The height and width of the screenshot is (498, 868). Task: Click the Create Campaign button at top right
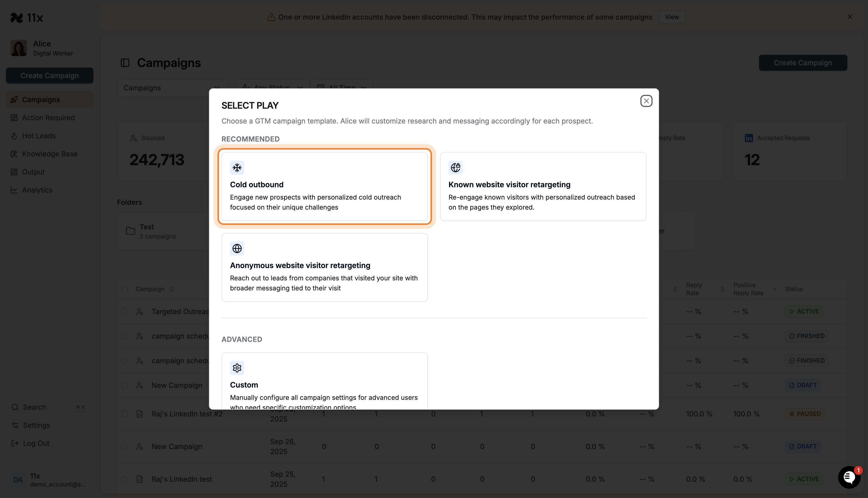point(803,63)
